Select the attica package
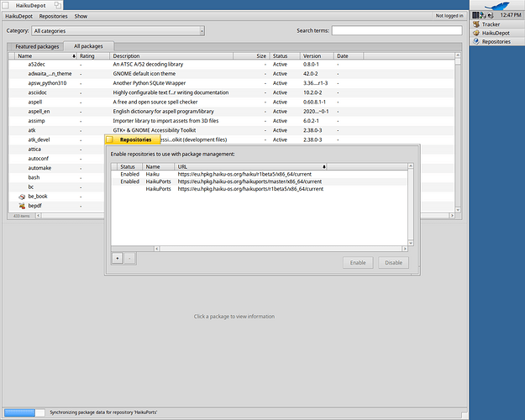 [x=56, y=150]
